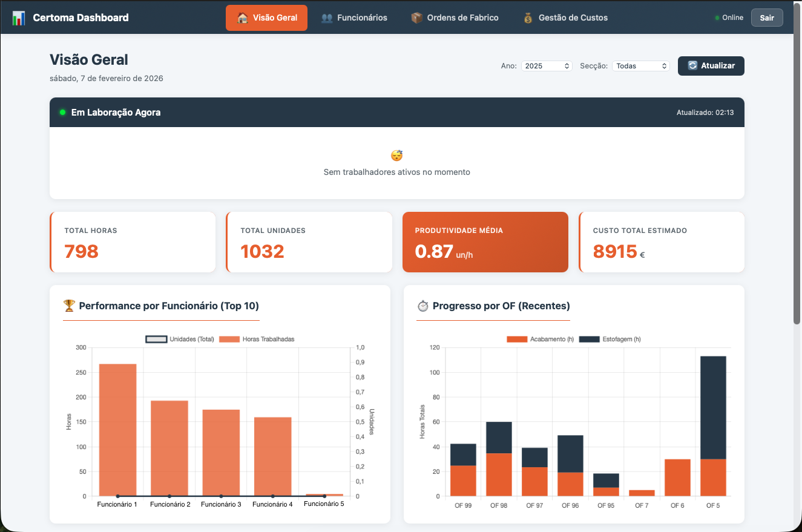Click the 'OF 99' axis label
Viewport: 802px width, 532px height.
click(x=463, y=505)
